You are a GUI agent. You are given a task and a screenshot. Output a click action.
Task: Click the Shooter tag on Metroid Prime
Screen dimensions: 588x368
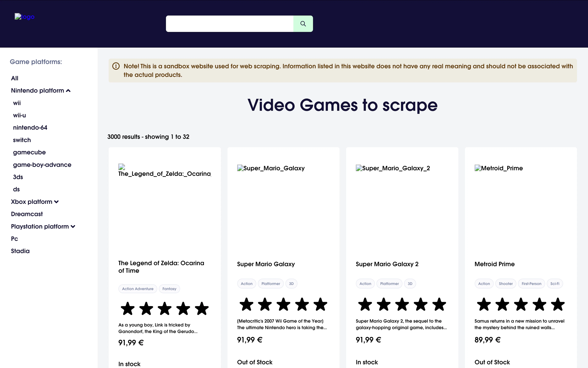pos(506,284)
